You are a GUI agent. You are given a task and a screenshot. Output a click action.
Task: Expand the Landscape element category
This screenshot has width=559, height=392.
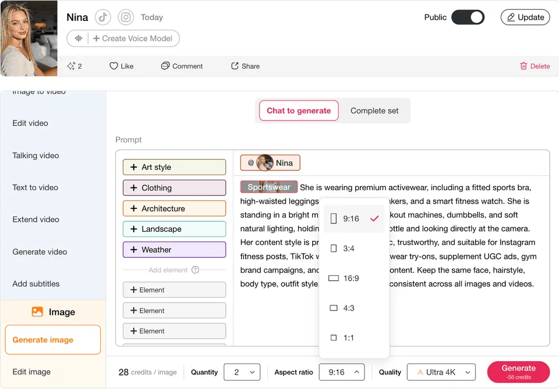coord(174,229)
